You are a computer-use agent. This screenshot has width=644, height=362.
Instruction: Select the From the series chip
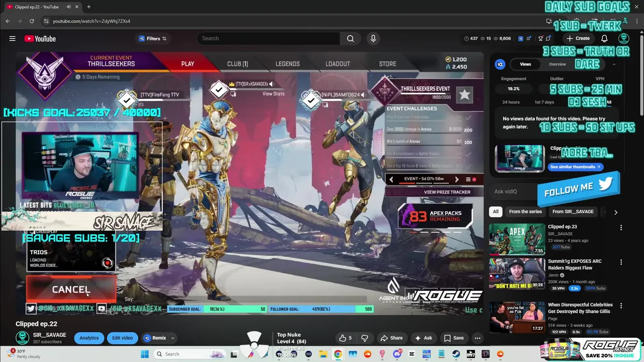(x=525, y=212)
